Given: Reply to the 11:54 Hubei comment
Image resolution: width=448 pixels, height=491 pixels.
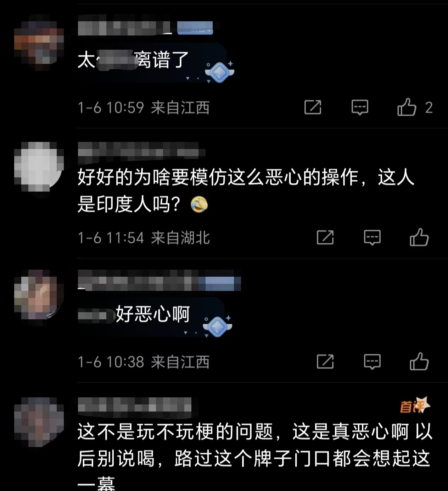Looking at the screenshot, I should 372,237.
